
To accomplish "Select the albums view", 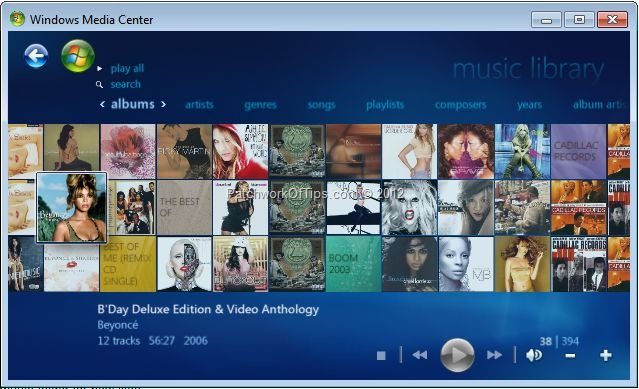I will point(133,104).
